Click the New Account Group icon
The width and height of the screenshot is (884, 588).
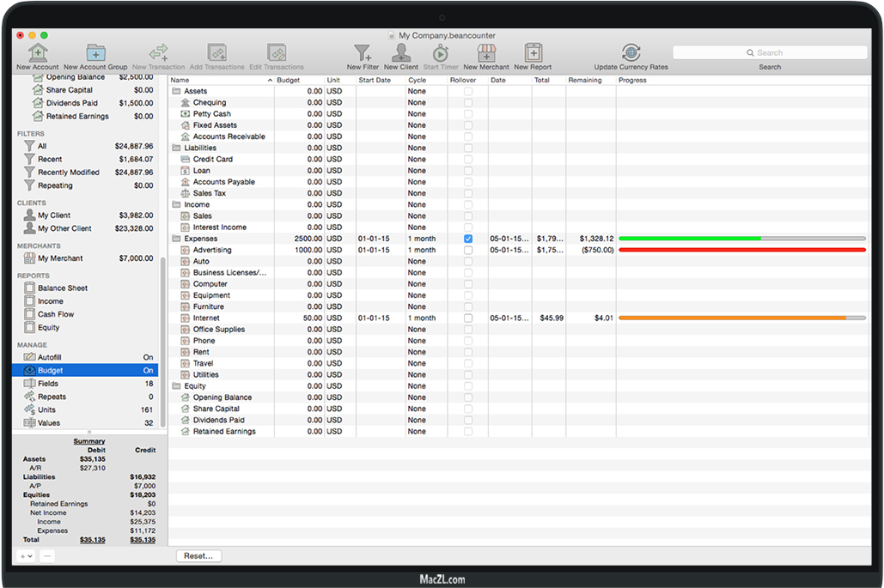[95, 53]
